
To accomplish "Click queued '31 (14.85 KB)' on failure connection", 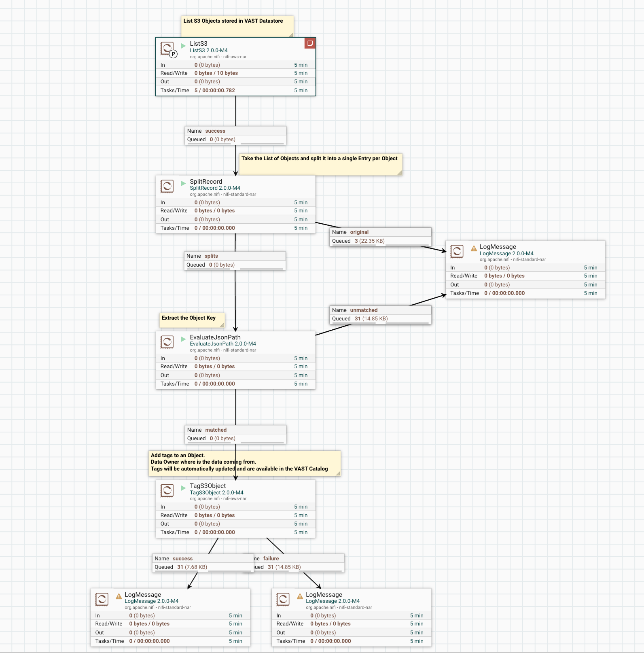I will click(284, 567).
